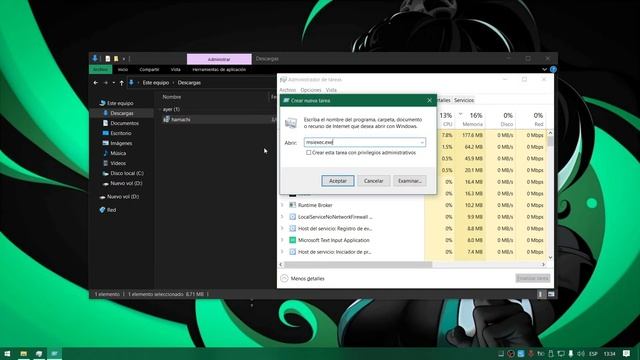640x360 pixels.
Task: Open the Opciones menu in Task Manager
Action: (x=311, y=90)
